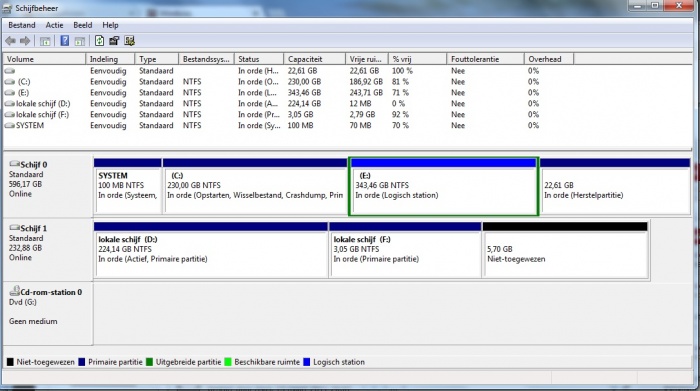Click the drive icon of lokale schijf (F:) row

(x=9, y=115)
